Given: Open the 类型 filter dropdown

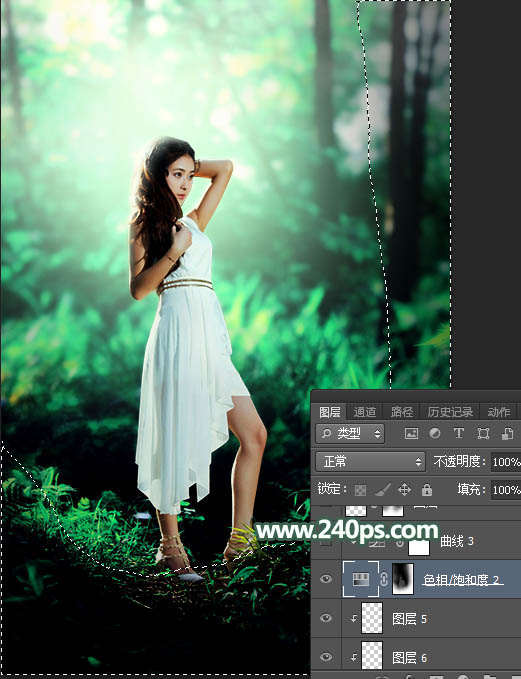Looking at the screenshot, I should coord(350,433).
